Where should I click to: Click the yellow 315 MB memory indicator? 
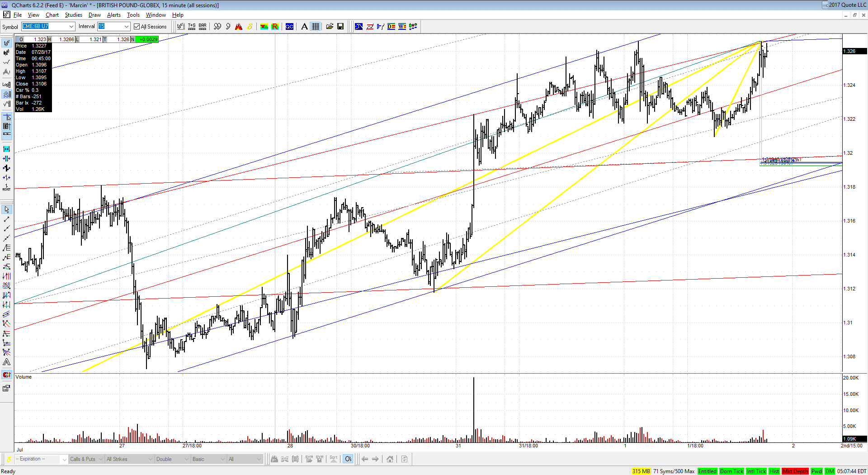(x=641, y=471)
